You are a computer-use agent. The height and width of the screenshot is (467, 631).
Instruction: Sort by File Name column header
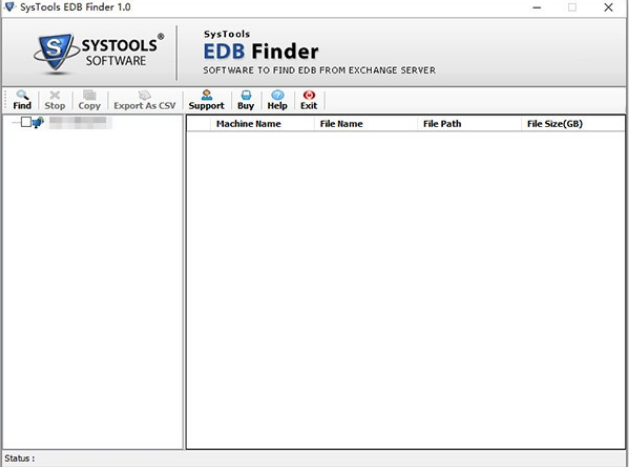click(x=341, y=124)
